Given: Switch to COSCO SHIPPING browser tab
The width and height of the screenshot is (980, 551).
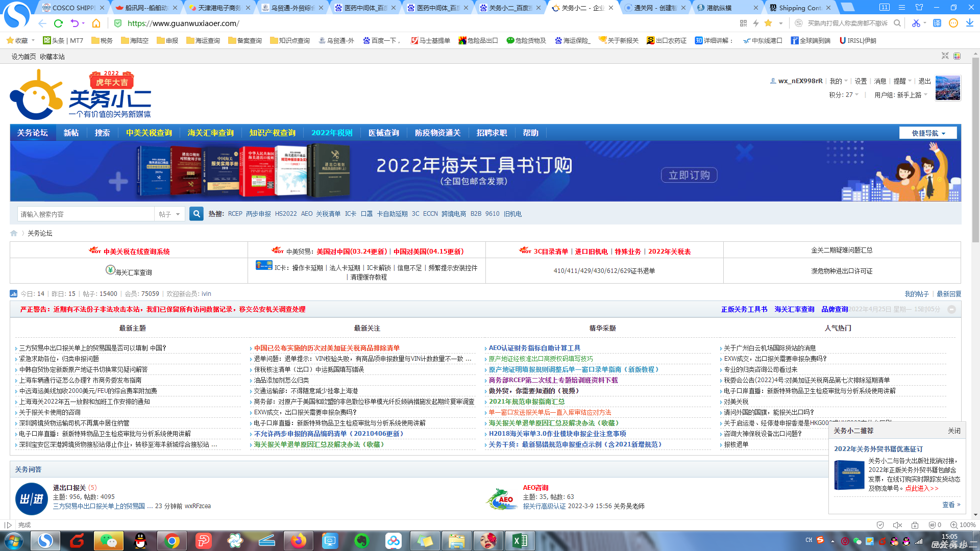Looking at the screenshot, I should point(73,8).
